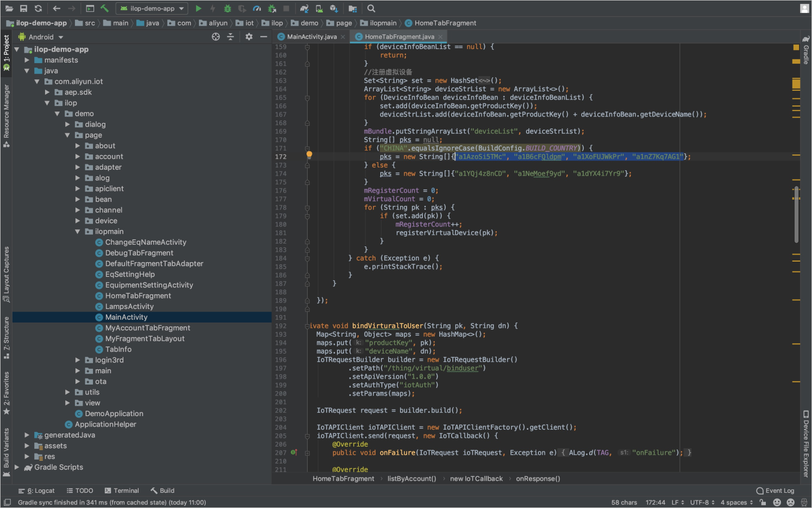Click the 'java' breadcrumb in the navigation bar
The height and width of the screenshot is (508, 812).
148,23
